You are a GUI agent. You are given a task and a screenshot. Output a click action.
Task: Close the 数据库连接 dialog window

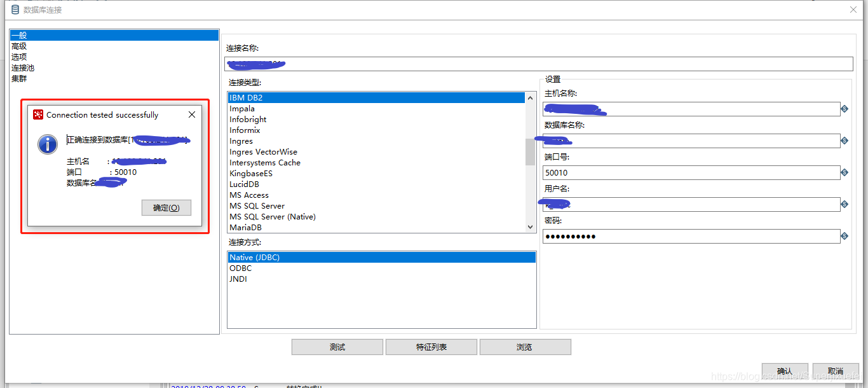tap(853, 10)
